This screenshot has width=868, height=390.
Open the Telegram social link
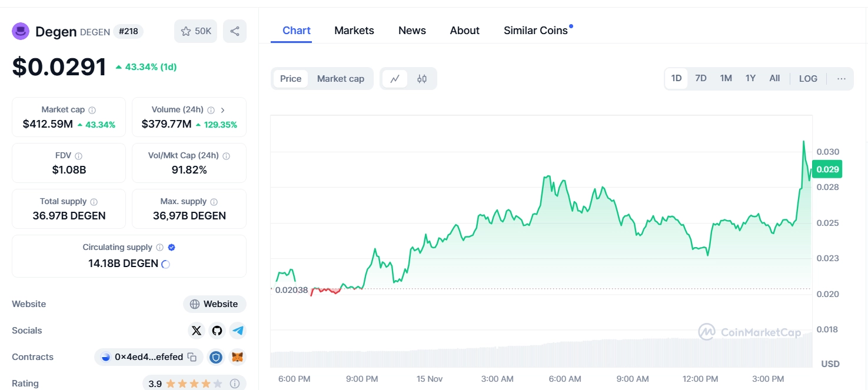click(x=238, y=331)
